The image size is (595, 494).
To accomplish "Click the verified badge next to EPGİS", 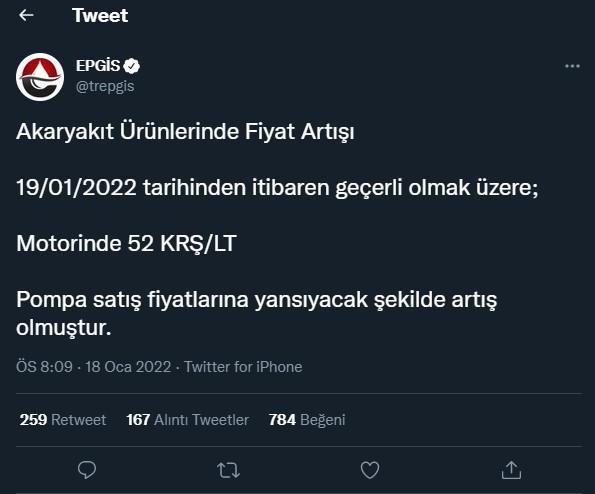I will tap(132, 66).
